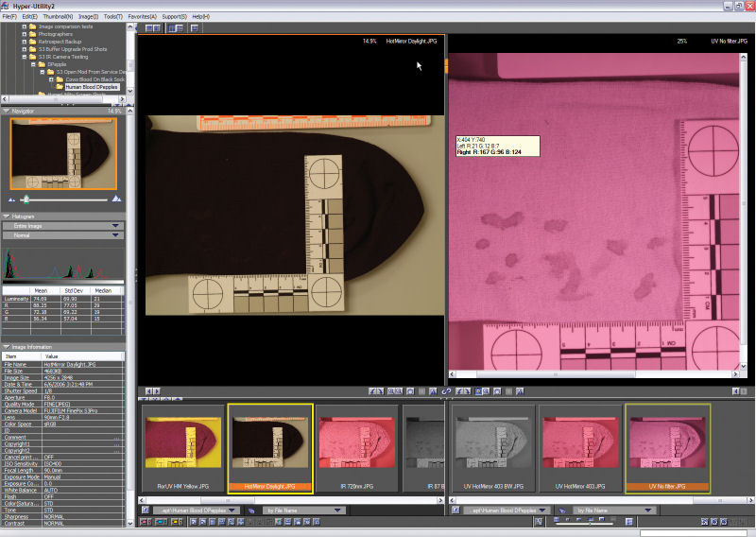Click the link/sync views icon between panes

click(x=445, y=390)
